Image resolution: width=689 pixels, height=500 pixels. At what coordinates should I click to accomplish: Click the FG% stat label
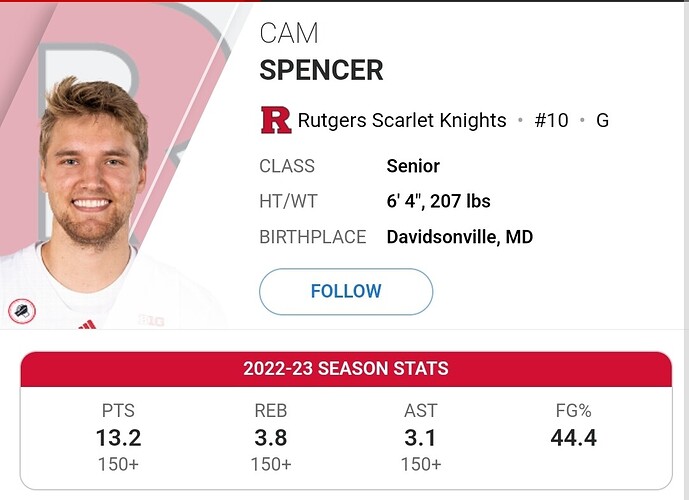pos(573,411)
